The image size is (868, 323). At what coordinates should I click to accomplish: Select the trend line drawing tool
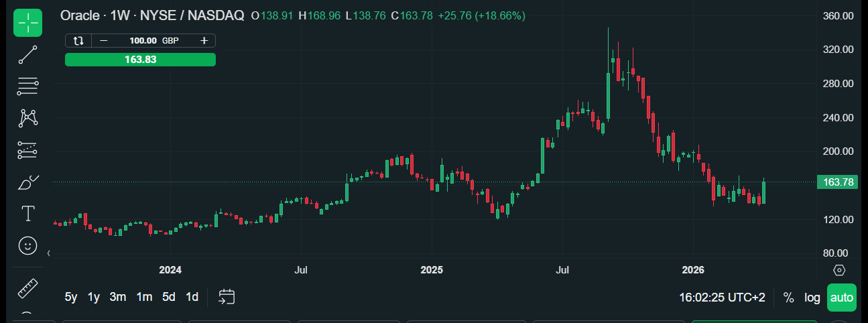(x=27, y=55)
